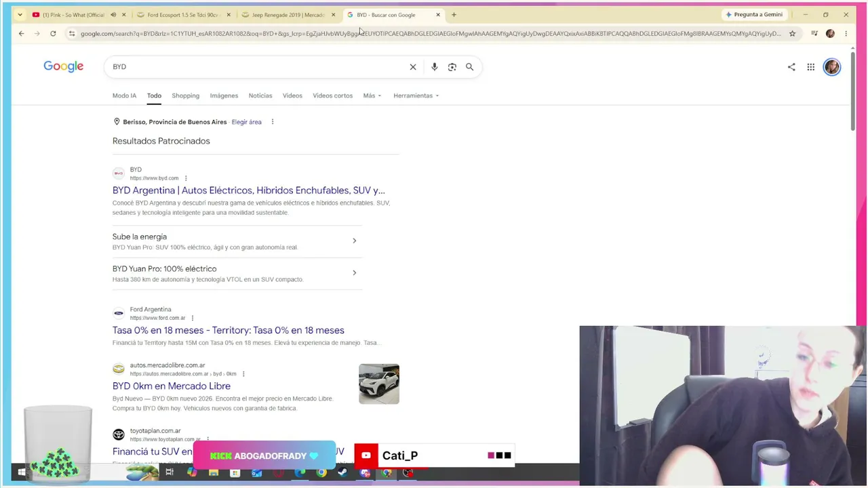Close the Jeep Renegade tab
This screenshot has height=488, width=868.
[x=333, y=14]
